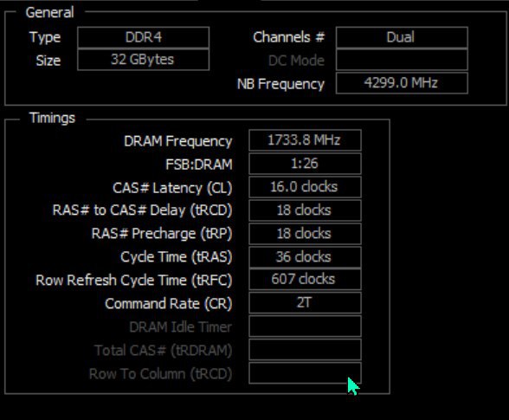Click the NB Frequency label
Image resolution: width=509 pixels, height=420 pixels.
280,84
